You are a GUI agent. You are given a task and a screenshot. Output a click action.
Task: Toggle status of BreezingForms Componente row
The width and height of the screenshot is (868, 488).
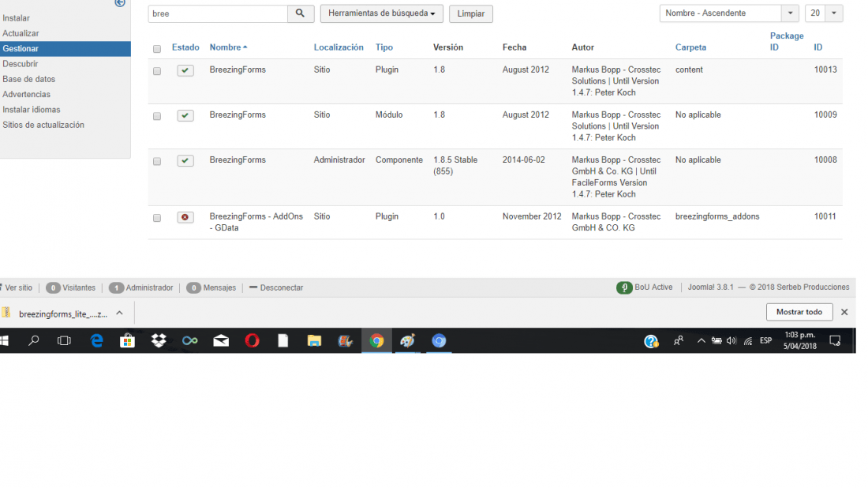(185, 160)
